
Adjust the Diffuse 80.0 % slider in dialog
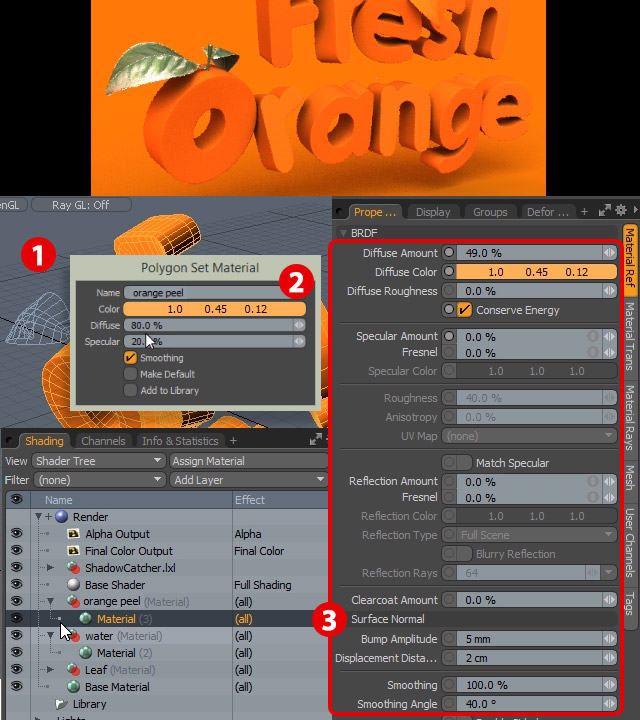[215, 325]
